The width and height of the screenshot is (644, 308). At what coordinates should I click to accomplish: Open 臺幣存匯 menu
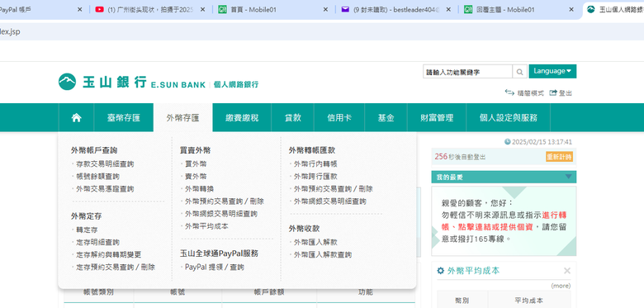click(x=124, y=118)
